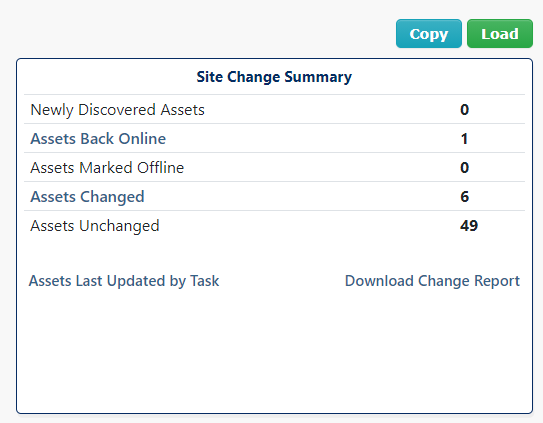Image resolution: width=543 pixels, height=423 pixels.
Task: Click the Newly Discovered Assets count 0
Action: [x=464, y=110]
